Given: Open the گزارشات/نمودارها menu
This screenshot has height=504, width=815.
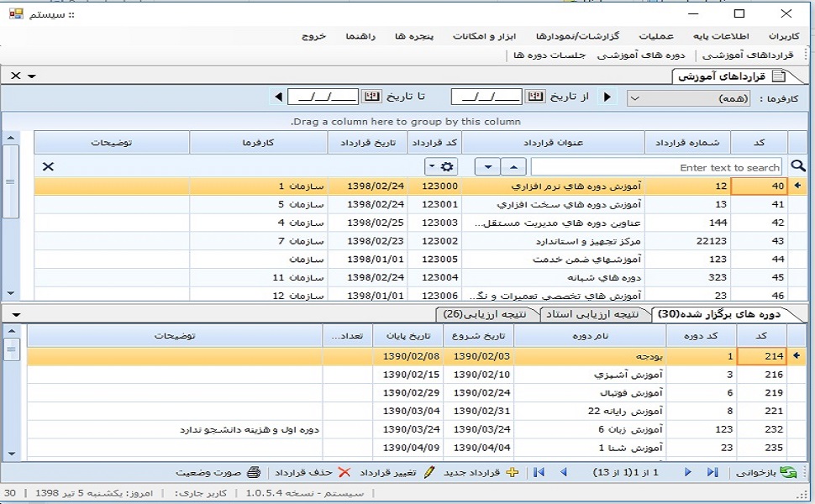Looking at the screenshot, I should pyautogui.click(x=577, y=36).
